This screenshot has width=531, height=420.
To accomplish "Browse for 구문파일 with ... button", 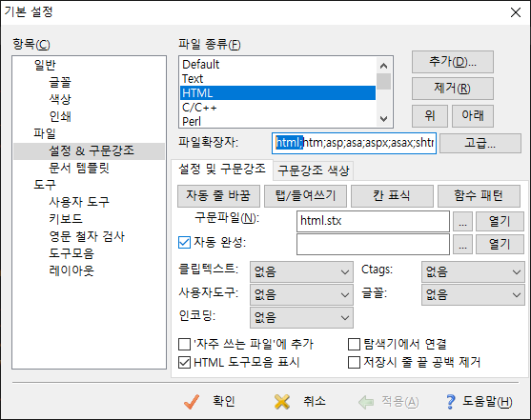I will point(462,222).
